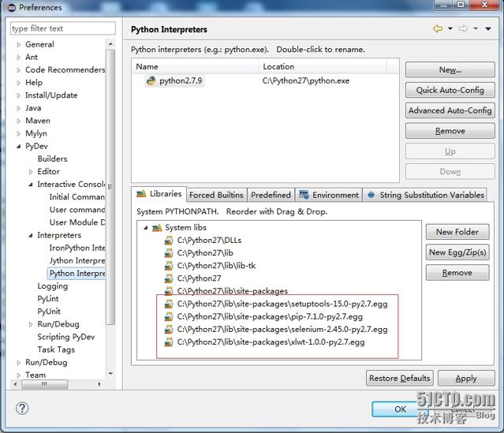Select the C:\Python27\python.exe location cell
The height and width of the screenshot is (433, 504).
(x=306, y=81)
